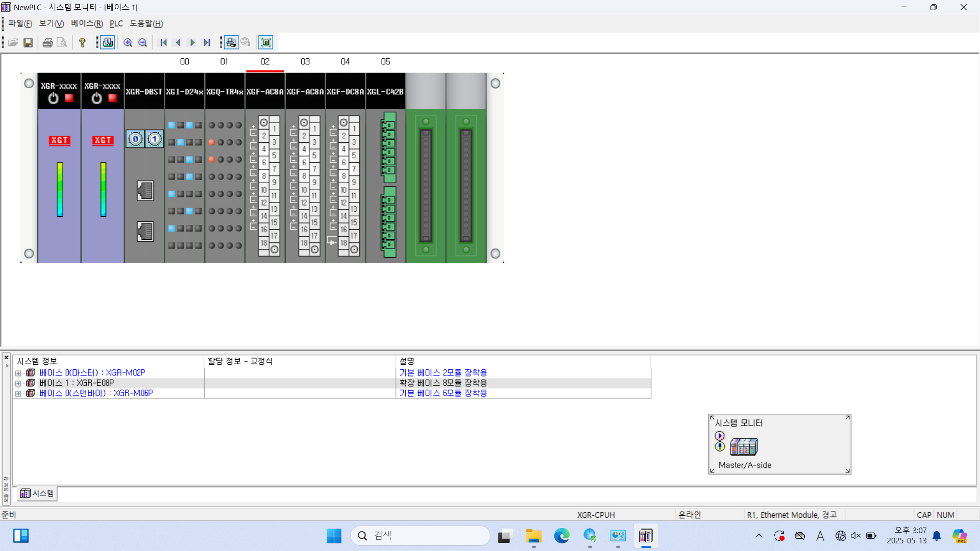The image size is (980, 551).
Task: Open the print preview
Action: [62, 42]
